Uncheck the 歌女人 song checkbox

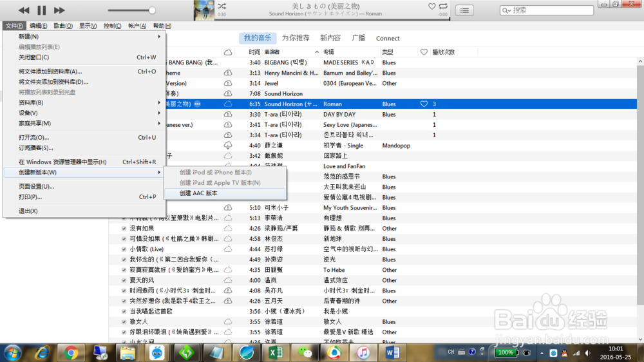point(124,321)
